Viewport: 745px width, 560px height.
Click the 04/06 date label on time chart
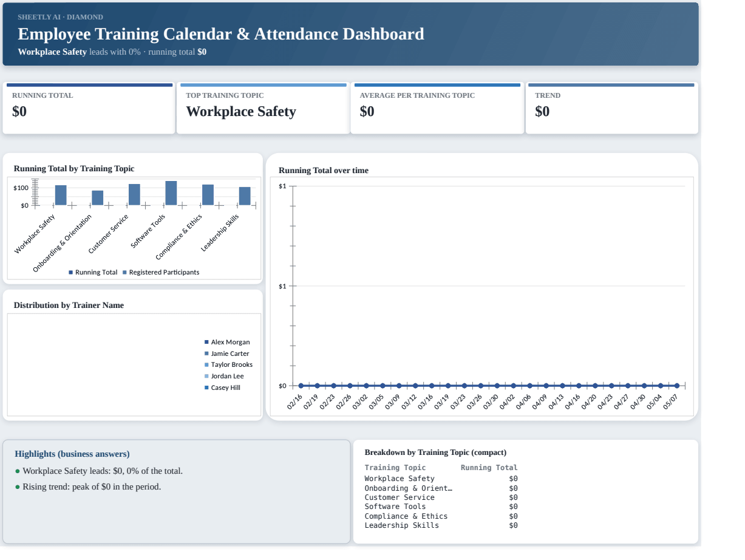[524, 401]
